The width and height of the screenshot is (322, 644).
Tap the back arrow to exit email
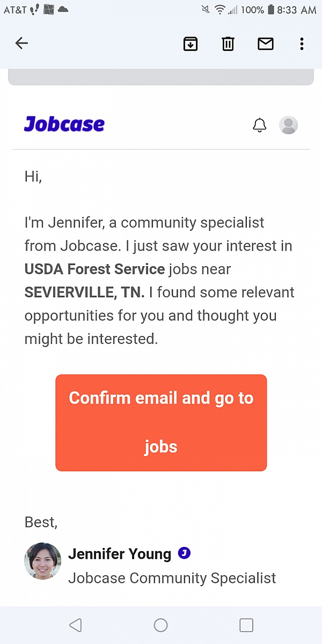(x=21, y=43)
